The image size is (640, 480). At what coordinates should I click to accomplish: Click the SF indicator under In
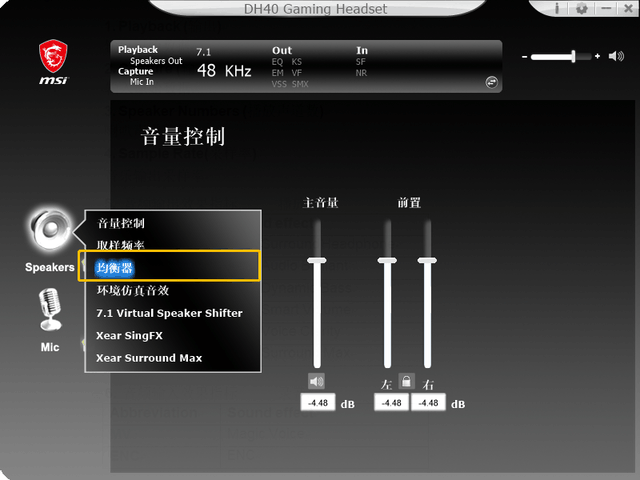[x=360, y=62]
